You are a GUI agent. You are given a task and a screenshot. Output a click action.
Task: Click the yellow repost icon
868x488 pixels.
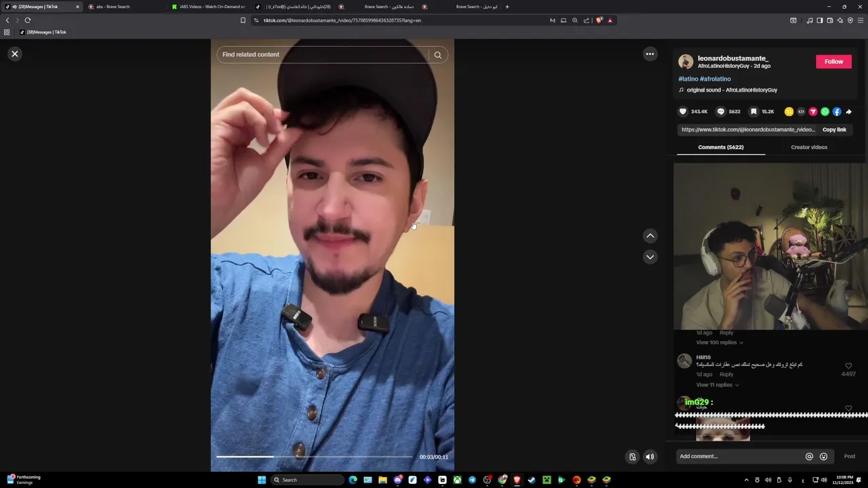pyautogui.click(x=789, y=112)
